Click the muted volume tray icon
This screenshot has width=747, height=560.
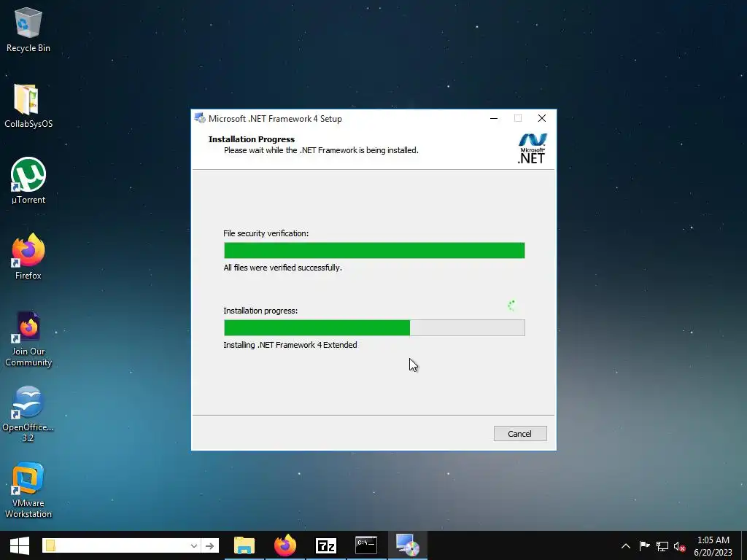tap(679, 545)
